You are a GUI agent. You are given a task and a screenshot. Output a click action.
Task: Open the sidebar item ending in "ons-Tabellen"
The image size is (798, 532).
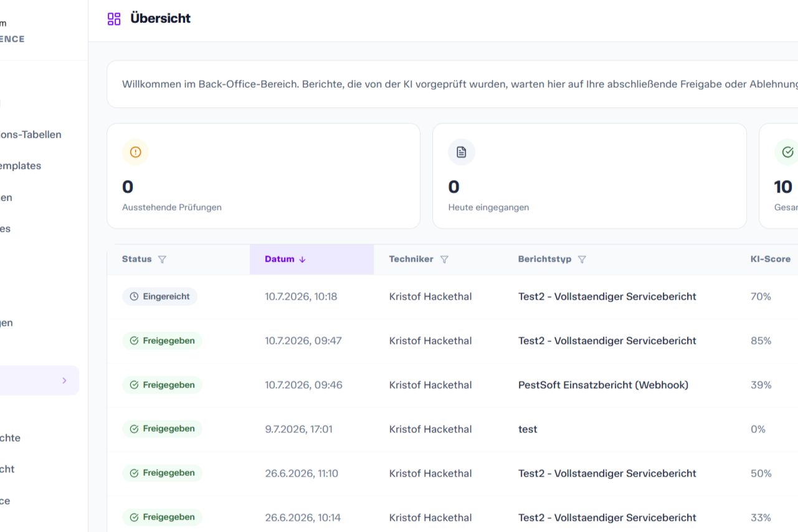coord(31,135)
